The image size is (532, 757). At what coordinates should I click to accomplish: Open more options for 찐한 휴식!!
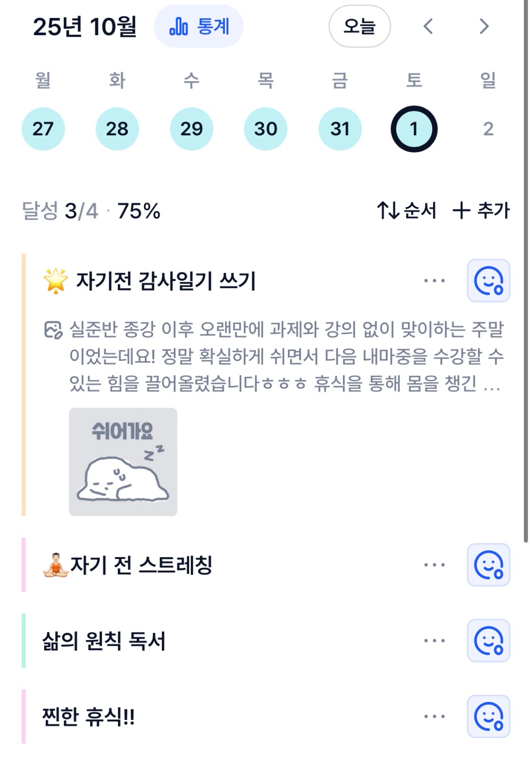(x=434, y=716)
